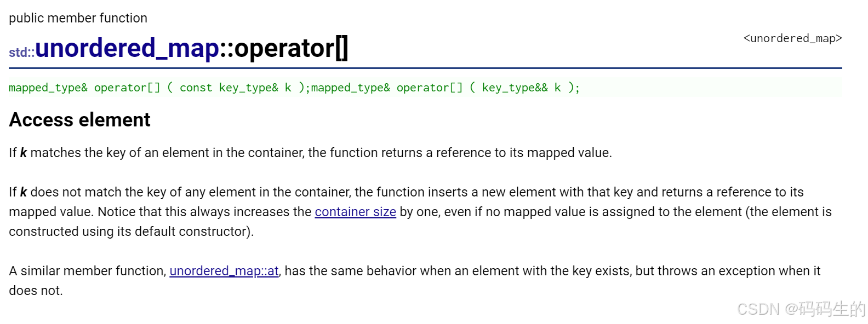This screenshot has width=868, height=324.
Task: Click the std:: namespace prefix in title
Action: click(21, 53)
